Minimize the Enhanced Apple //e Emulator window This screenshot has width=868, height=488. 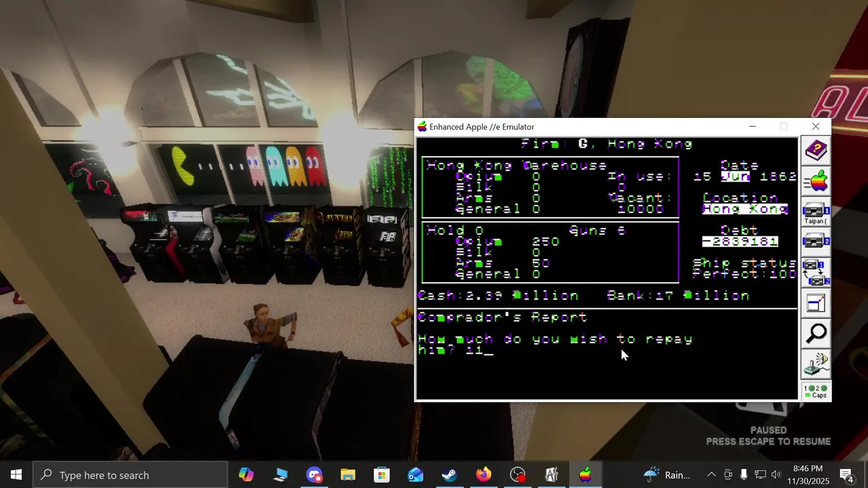point(752,127)
